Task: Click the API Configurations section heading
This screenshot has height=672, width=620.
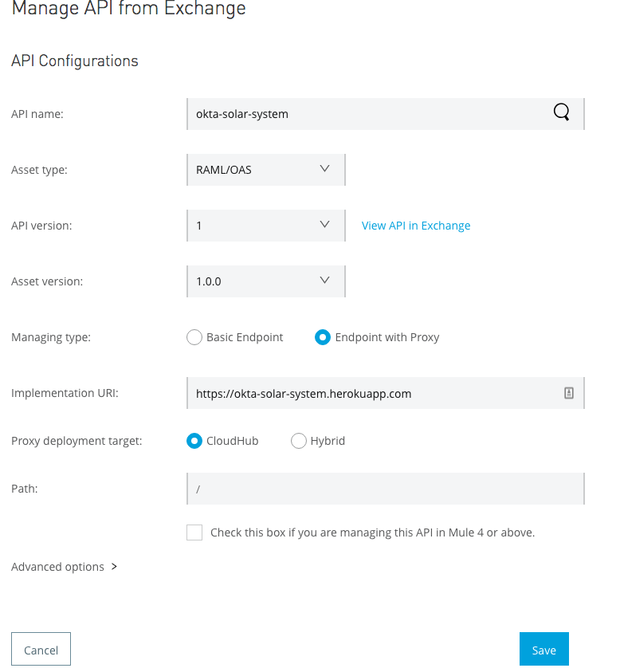Action: pos(75,61)
